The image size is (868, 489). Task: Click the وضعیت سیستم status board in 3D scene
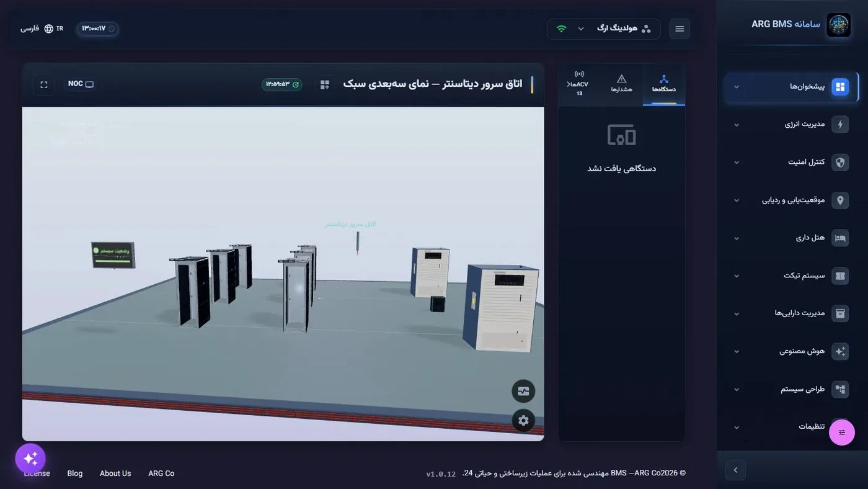[x=113, y=255]
